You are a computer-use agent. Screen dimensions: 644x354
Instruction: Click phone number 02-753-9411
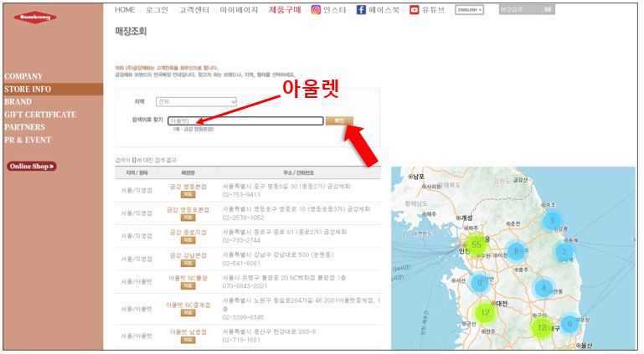(x=241, y=194)
